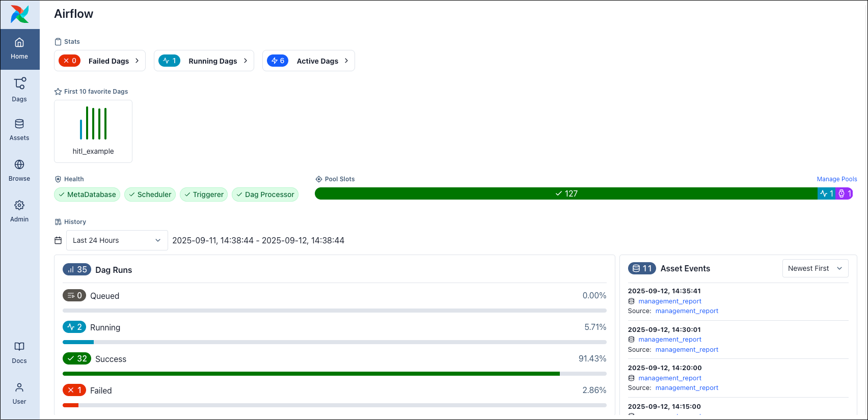The height and width of the screenshot is (420, 868).
Task: Open first management_report asset link
Action: [669, 301]
